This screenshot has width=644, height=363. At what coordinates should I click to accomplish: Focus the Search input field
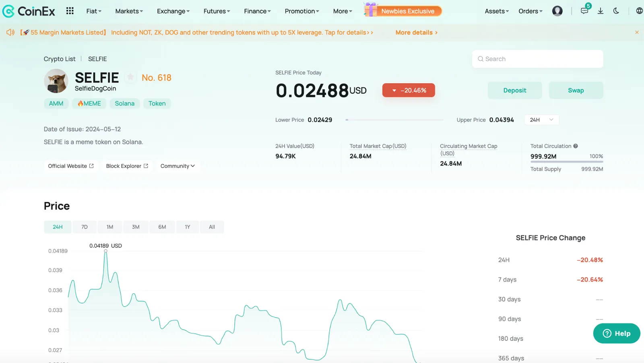[537, 59]
